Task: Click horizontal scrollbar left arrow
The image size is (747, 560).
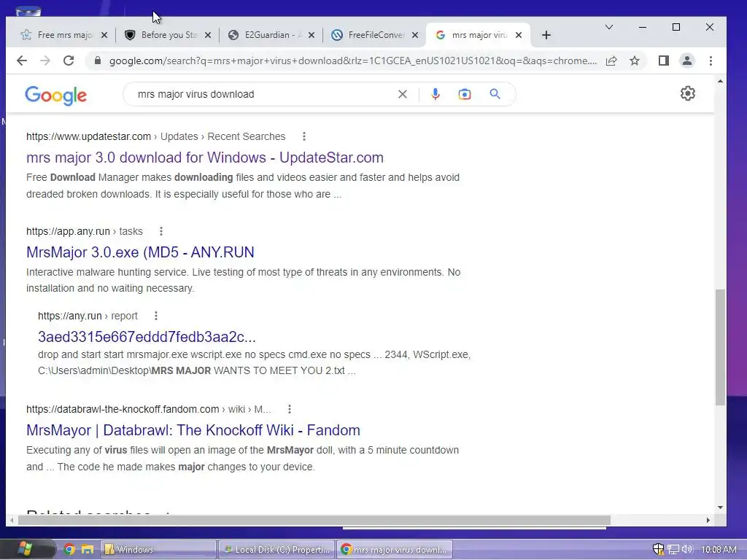Action: [12, 520]
